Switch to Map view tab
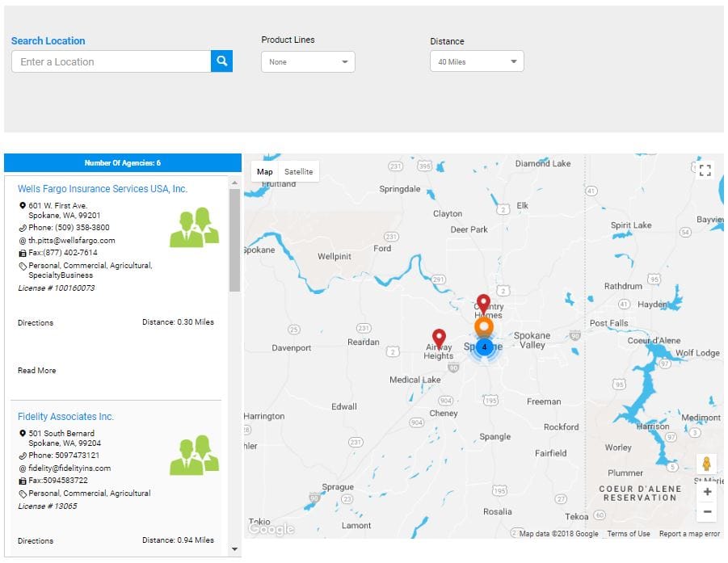 point(265,172)
